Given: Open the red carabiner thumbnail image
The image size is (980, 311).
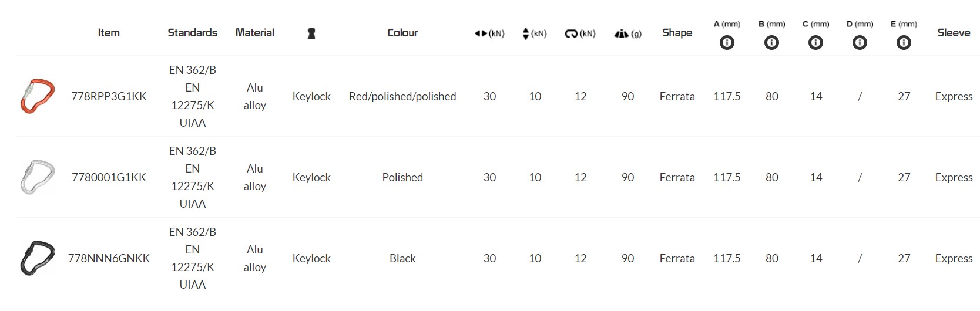Looking at the screenshot, I should [37, 96].
